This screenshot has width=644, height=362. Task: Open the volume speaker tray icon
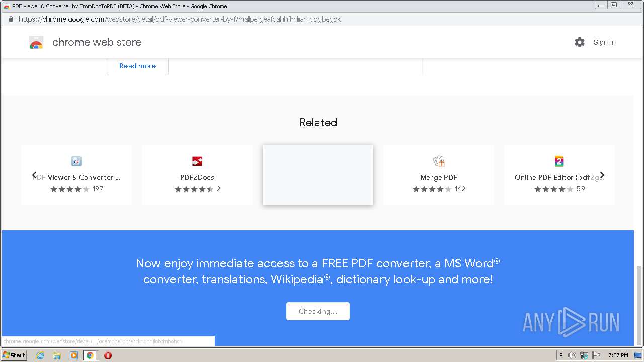click(572, 355)
